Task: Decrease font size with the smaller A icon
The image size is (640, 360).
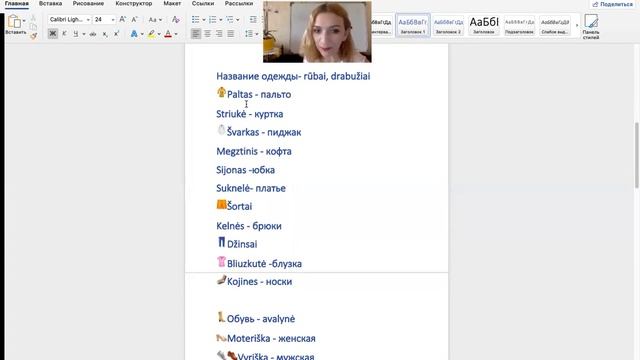Action: [134, 19]
